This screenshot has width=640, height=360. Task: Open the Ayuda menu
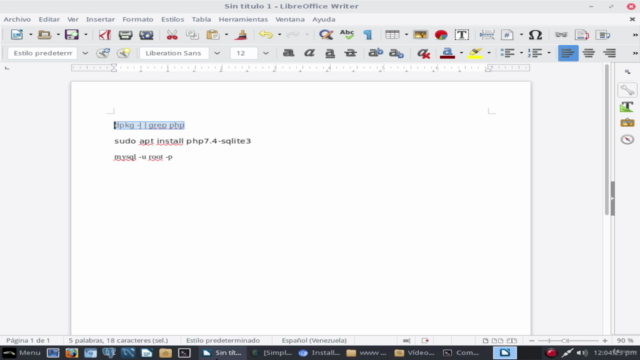click(324, 19)
